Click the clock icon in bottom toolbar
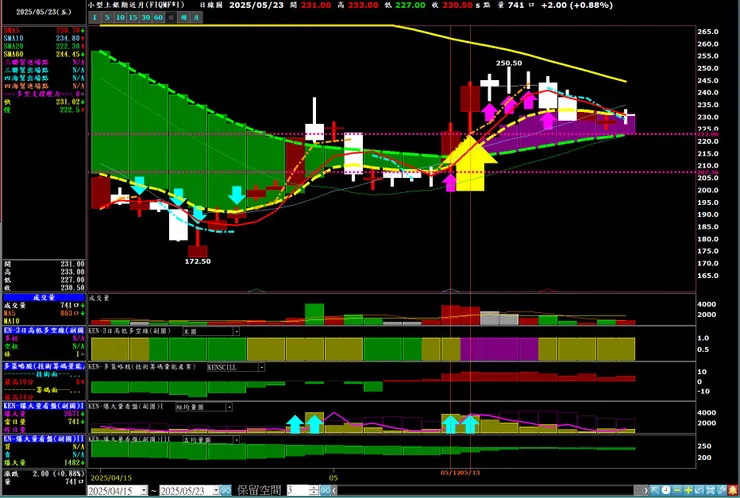This screenshot has height=498, width=740. pos(666,490)
